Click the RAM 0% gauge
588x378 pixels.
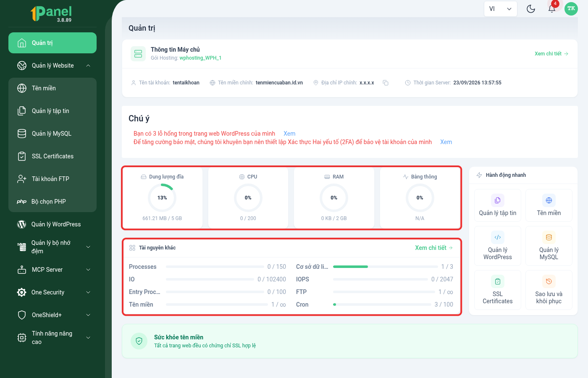coord(334,198)
